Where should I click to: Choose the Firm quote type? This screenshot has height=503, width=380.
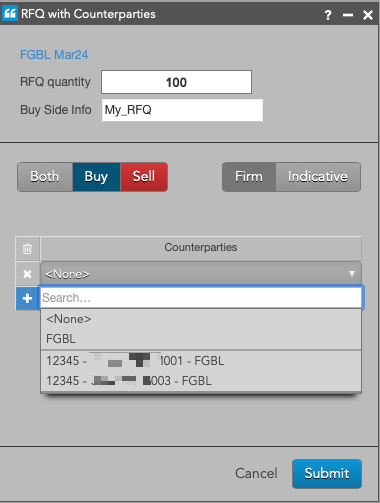pyautogui.click(x=249, y=177)
